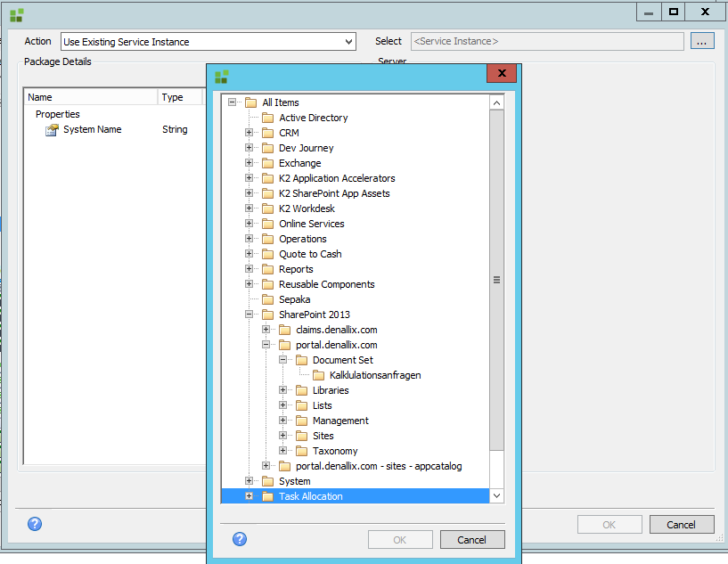
Task: Expand the Dev Journey folder node
Action: coord(249,148)
